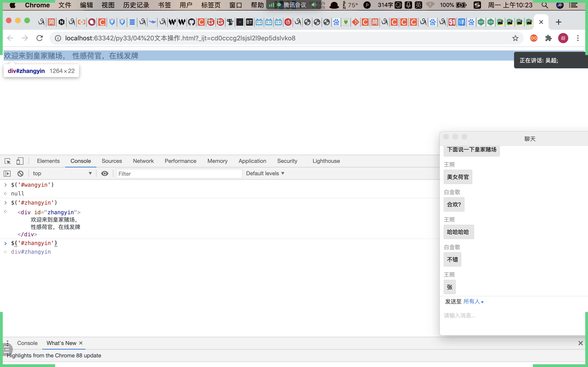Open the 历史记录 menu in menu bar

[136, 5]
